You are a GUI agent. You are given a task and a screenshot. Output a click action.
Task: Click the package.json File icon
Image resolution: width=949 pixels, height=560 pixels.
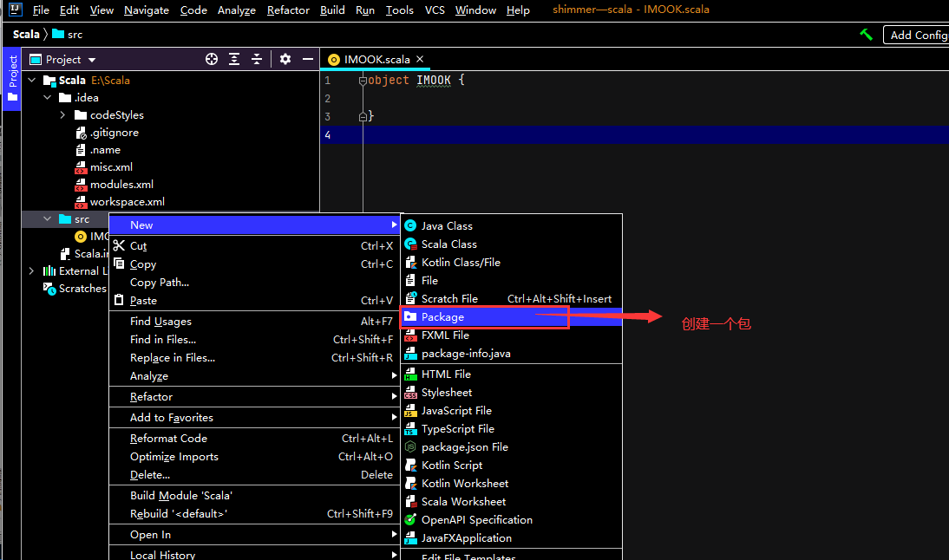(x=410, y=447)
